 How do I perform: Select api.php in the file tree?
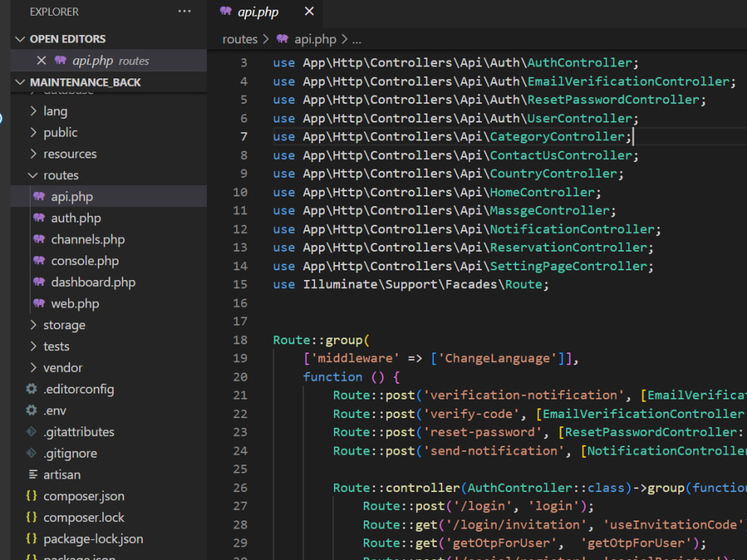108,196
